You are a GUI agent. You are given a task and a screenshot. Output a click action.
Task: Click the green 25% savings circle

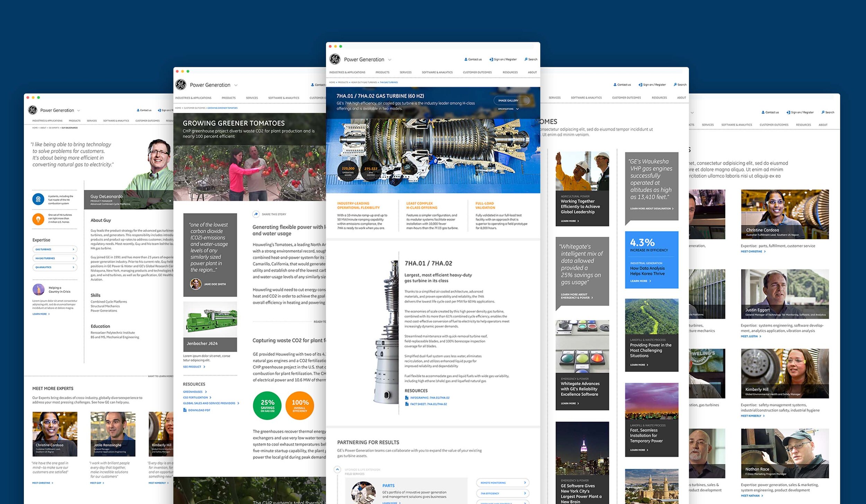(267, 405)
